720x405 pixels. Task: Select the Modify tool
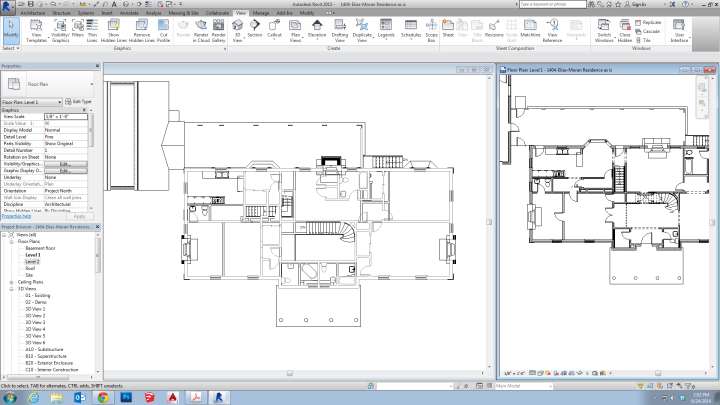pos(11,29)
